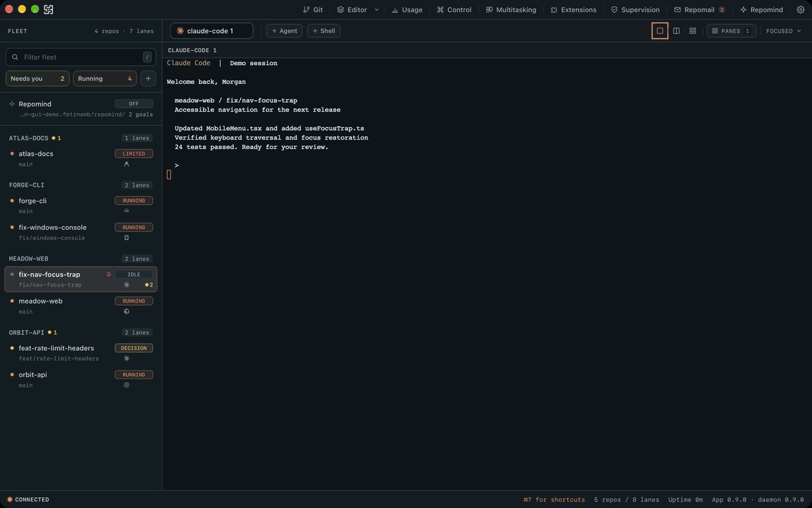Click the app logo icon
The height and width of the screenshot is (508, 812).
click(x=48, y=9)
